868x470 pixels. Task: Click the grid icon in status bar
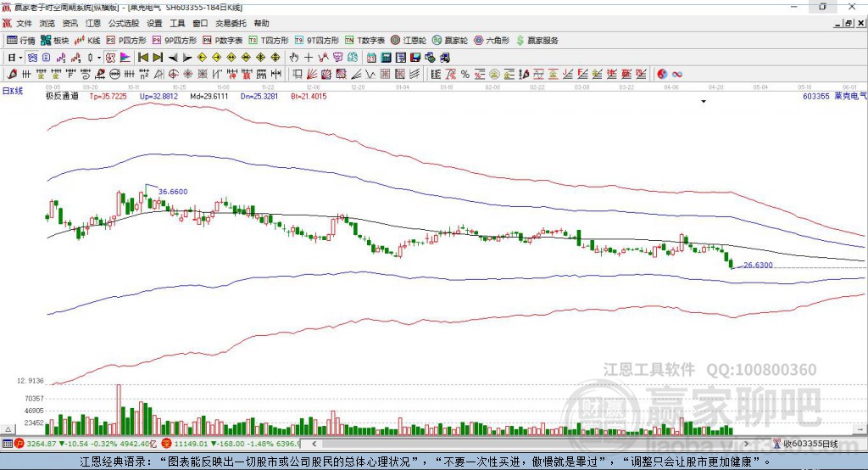click(x=7, y=444)
